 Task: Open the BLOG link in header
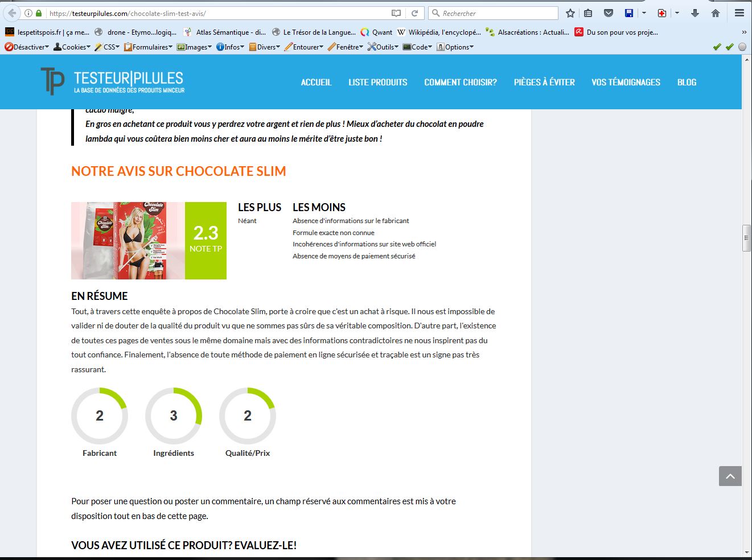[687, 83]
